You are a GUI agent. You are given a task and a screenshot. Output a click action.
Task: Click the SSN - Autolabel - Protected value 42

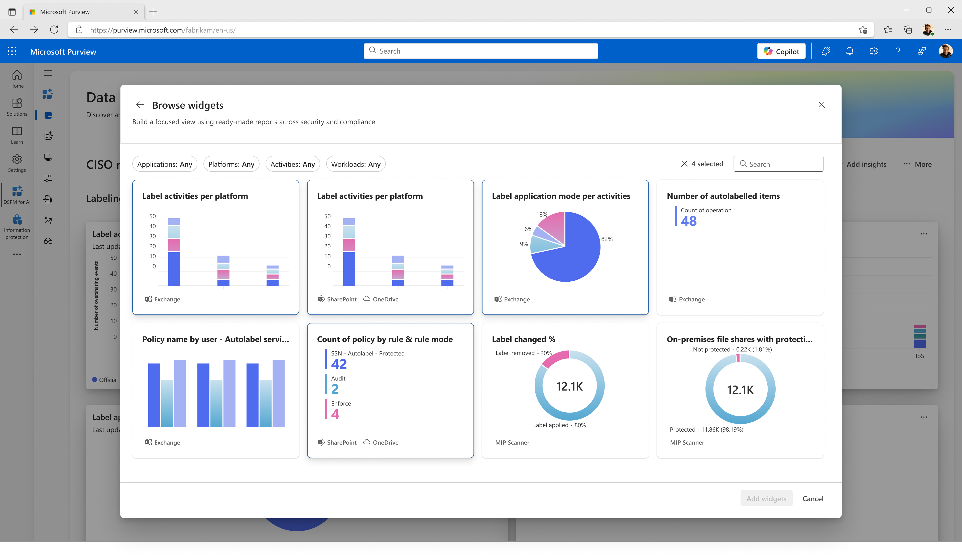[339, 364]
